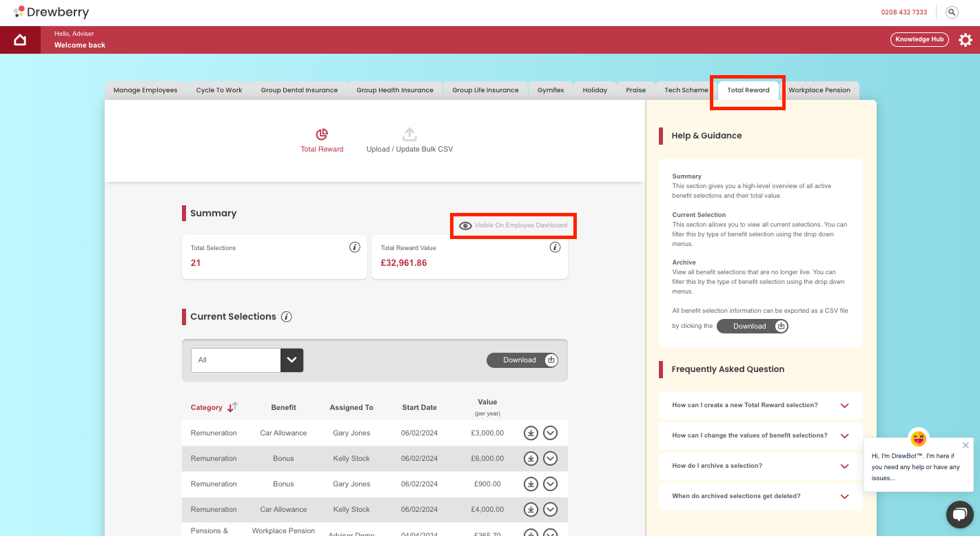Call phone number 0208 432 7333

point(904,12)
